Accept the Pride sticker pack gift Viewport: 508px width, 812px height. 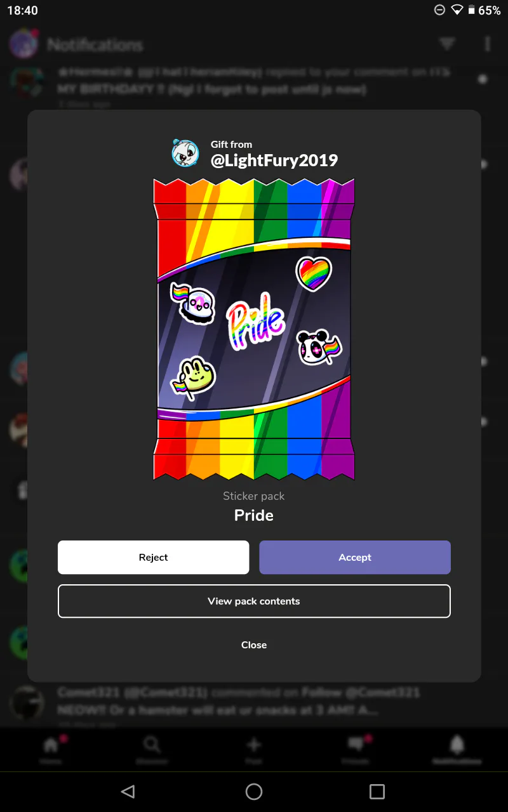[x=355, y=558]
